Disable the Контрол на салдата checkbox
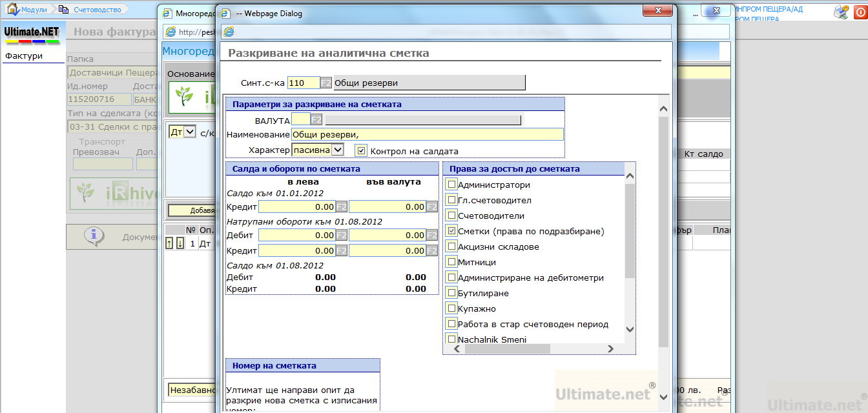This screenshot has width=868, height=413. click(x=360, y=149)
